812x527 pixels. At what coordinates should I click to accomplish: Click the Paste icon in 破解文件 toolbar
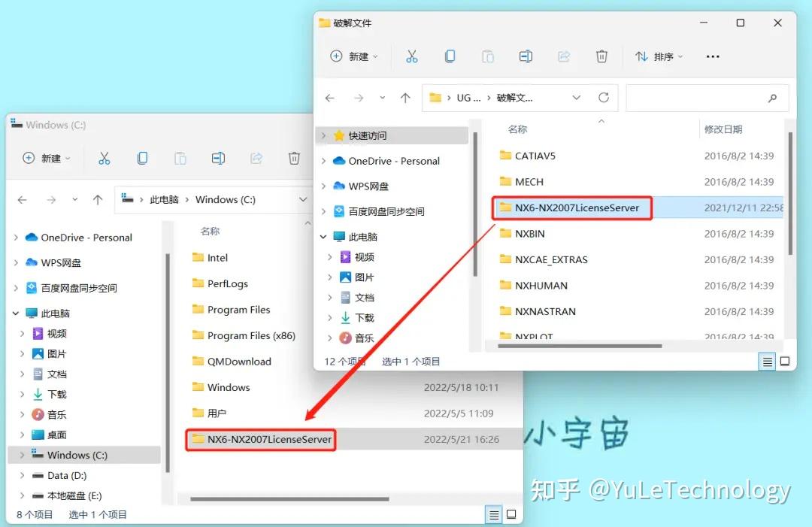tap(488, 56)
